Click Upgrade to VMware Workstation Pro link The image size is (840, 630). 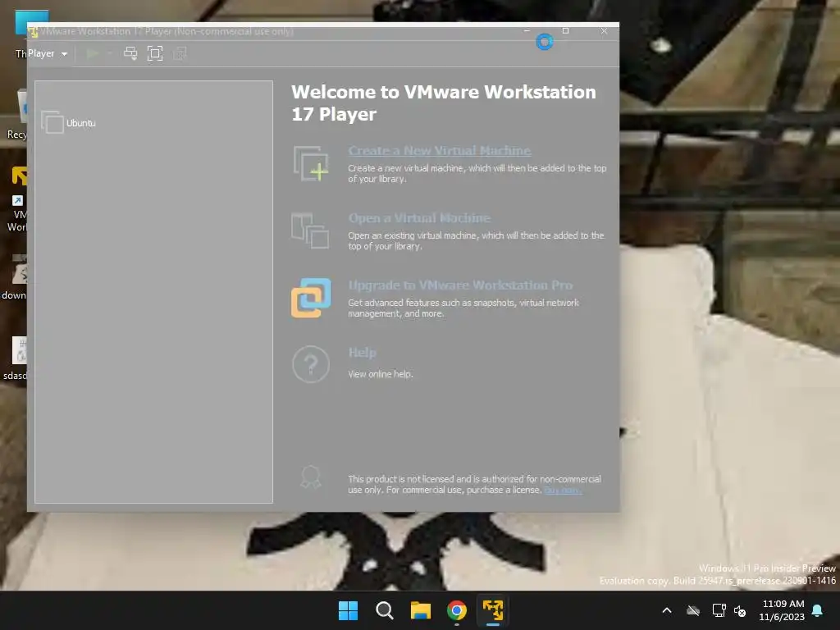tap(460, 285)
